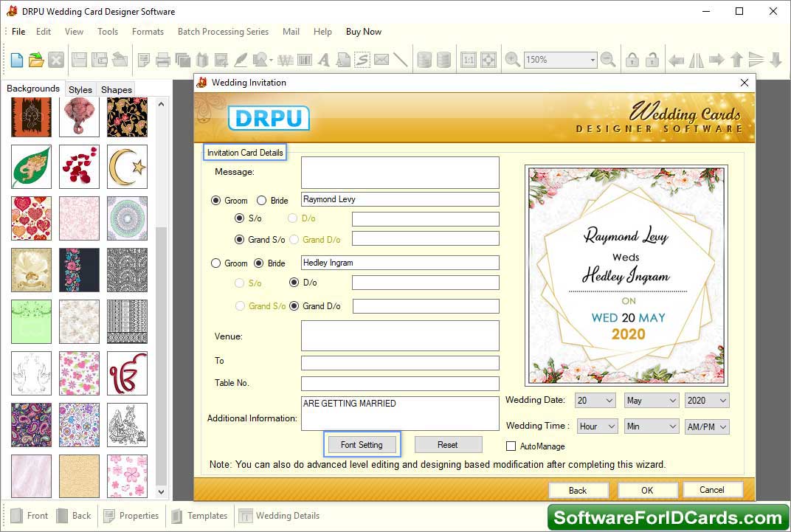
Task: Click the first database cylinder icon
Action: [x=424, y=60]
